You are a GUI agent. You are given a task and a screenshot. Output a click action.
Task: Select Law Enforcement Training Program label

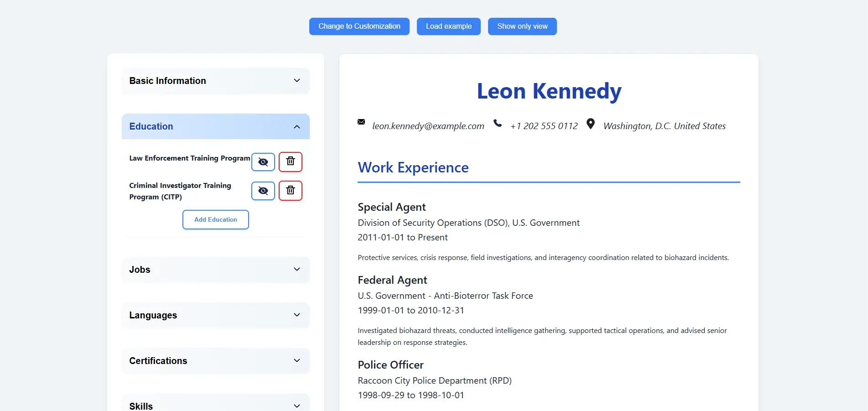point(190,158)
